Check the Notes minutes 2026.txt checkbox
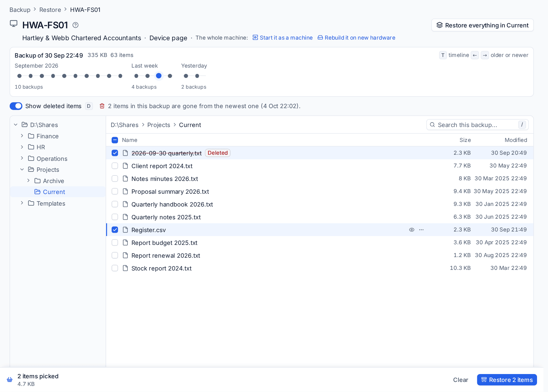The width and height of the screenshot is (548, 392). tap(115, 178)
